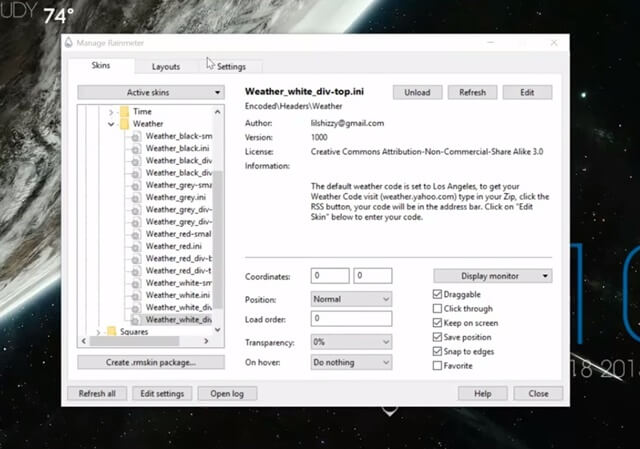The image size is (640, 449).
Task: Select Weather_red-smal in the skin tree
Action: (x=179, y=234)
